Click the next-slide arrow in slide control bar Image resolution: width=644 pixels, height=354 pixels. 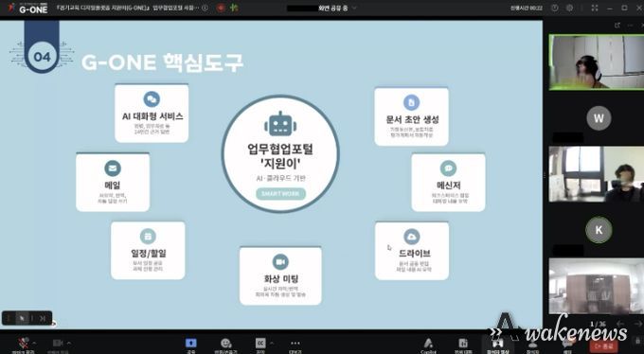[43, 318]
